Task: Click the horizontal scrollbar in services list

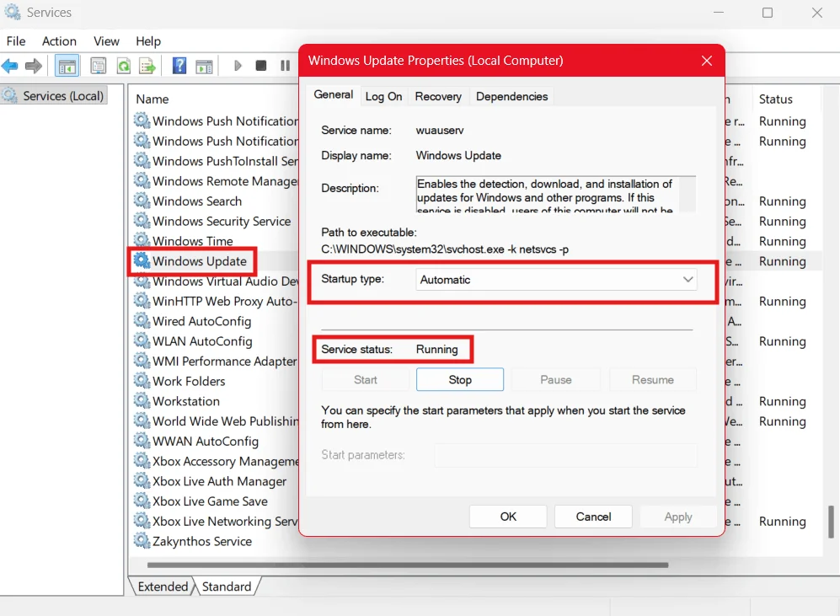Action: 407,565
